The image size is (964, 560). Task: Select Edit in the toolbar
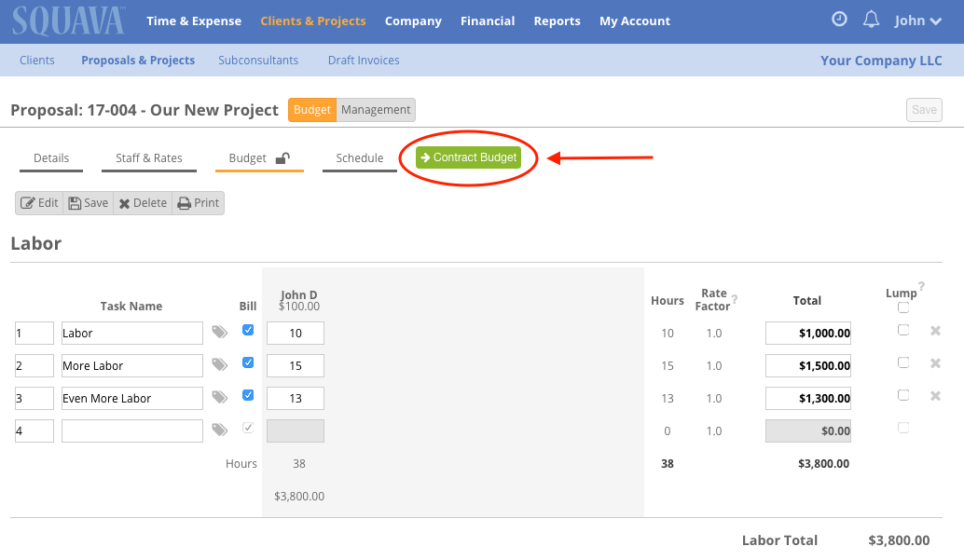[39, 202]
